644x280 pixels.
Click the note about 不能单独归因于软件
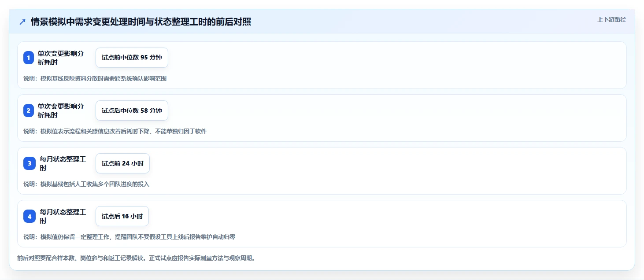[115, 131]
